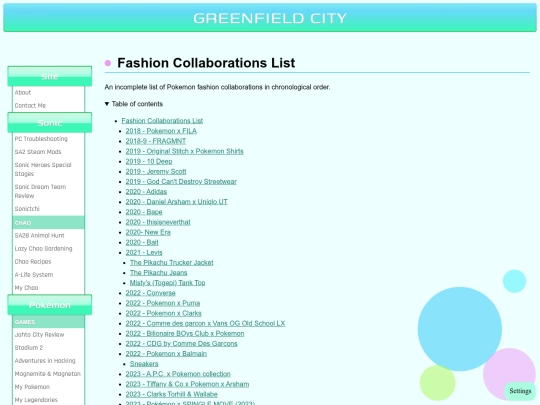The image size is (540, 405).
Task: Jump to 2023 - A.P.C. x Pokemon collection
Action: [x=178, y=374]
